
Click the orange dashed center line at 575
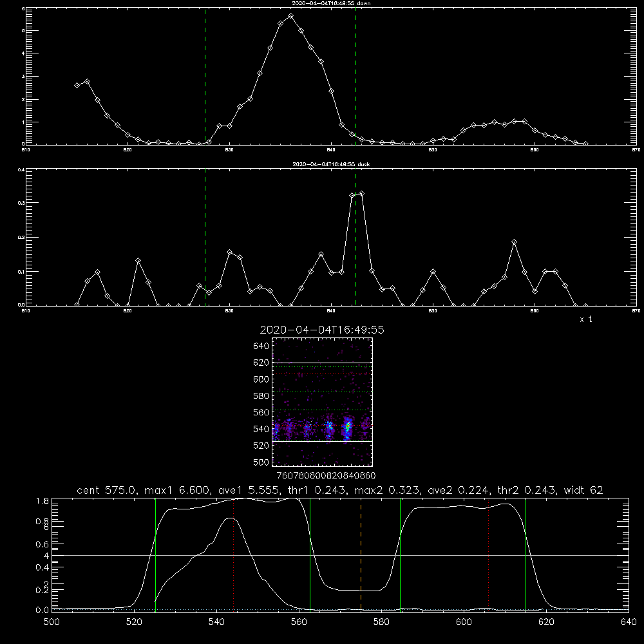(361, 554)
